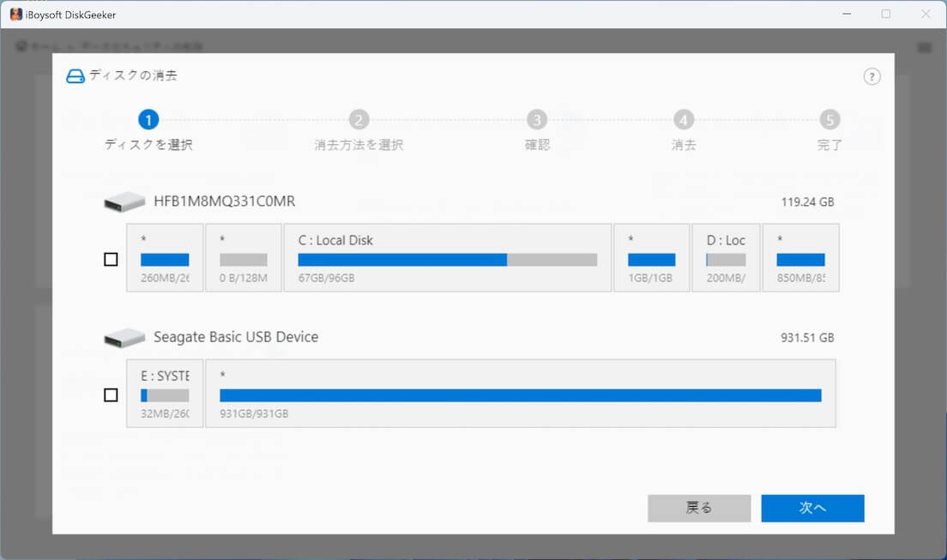Click the ディスクを選択 step label

148,145
